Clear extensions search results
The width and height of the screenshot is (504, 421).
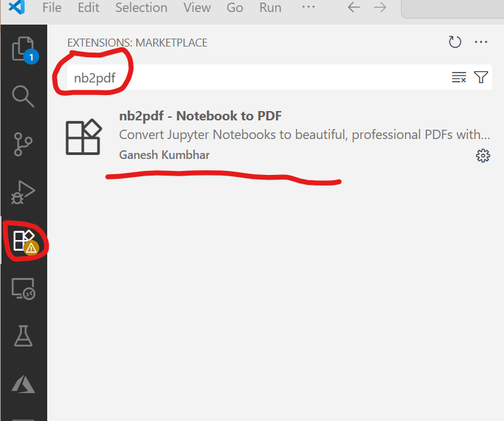pos(459,77)
